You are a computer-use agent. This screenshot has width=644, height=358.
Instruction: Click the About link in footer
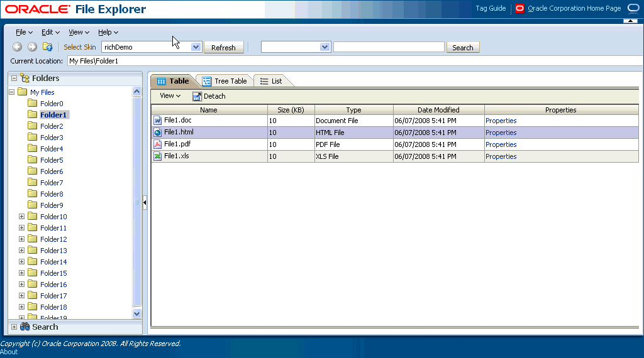click(9, 352)
